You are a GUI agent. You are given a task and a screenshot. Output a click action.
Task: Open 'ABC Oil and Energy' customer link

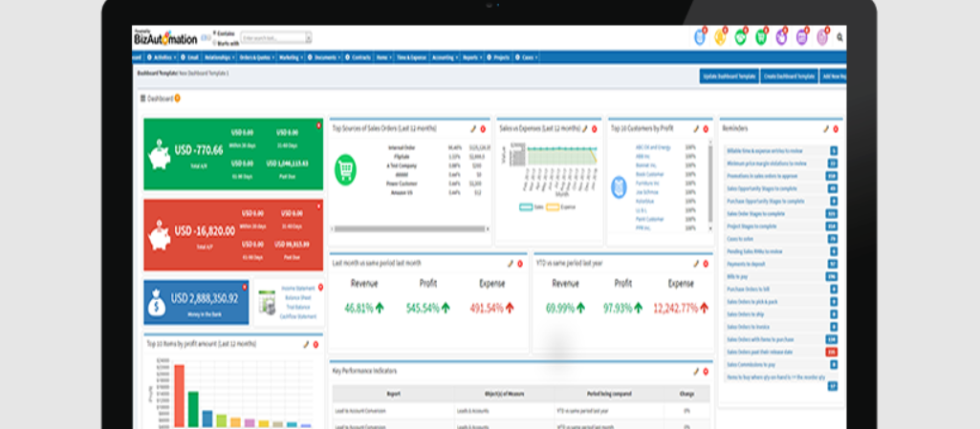(653, 147)
